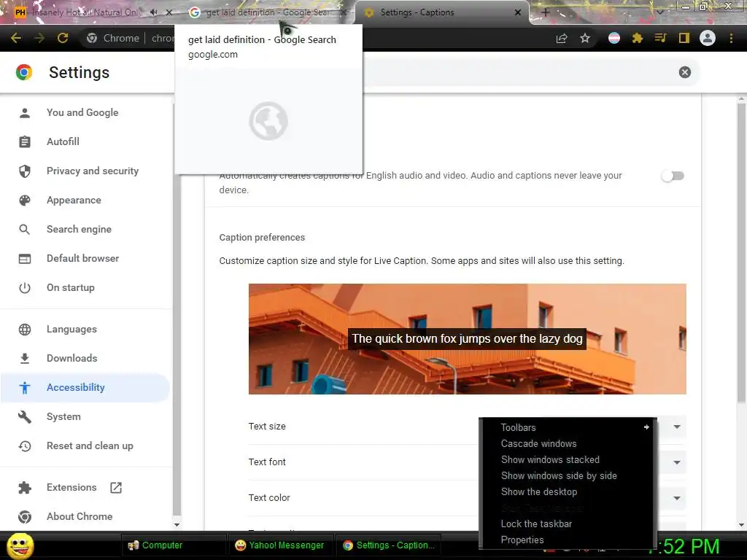747x560 pixels.
Task: Switch to get laid definition Google tab
Action: coord(267,12)
